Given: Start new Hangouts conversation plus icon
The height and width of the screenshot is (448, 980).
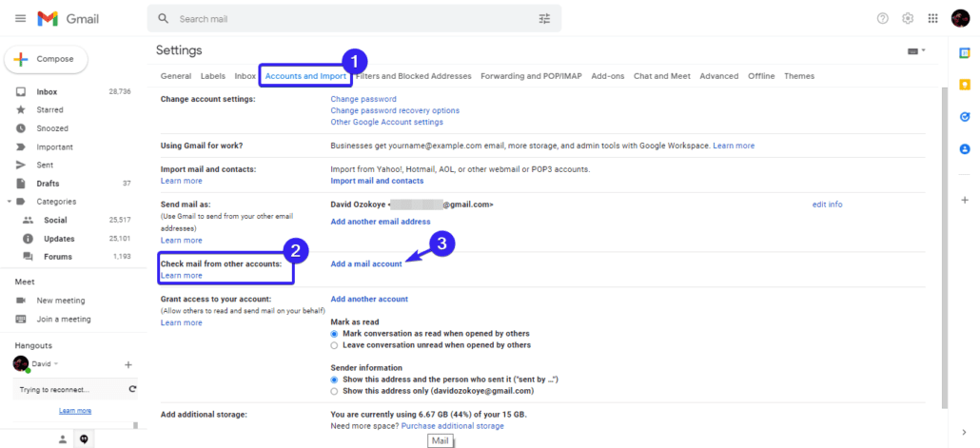Looking at the screenshot, I should coord(128,364).
